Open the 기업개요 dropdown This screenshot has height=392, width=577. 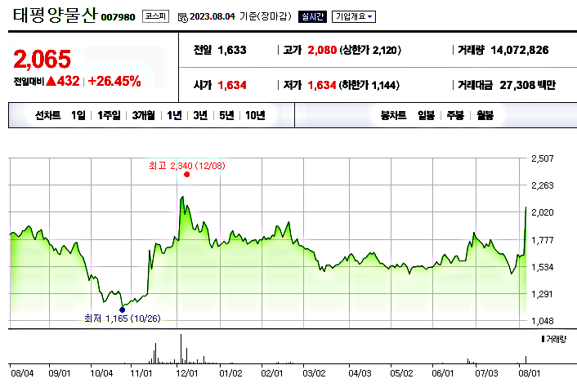coord(354,16)
